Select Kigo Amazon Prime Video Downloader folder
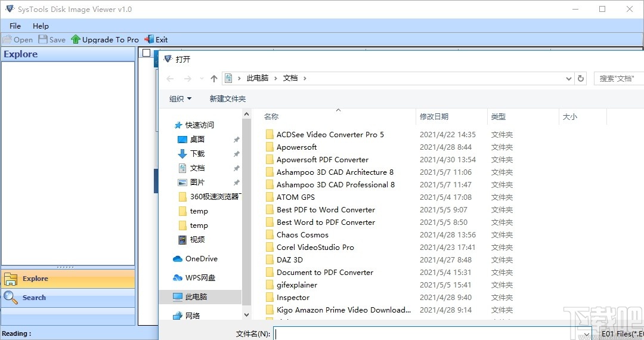Viewport: 644px width, 340px height. [344, 310]
